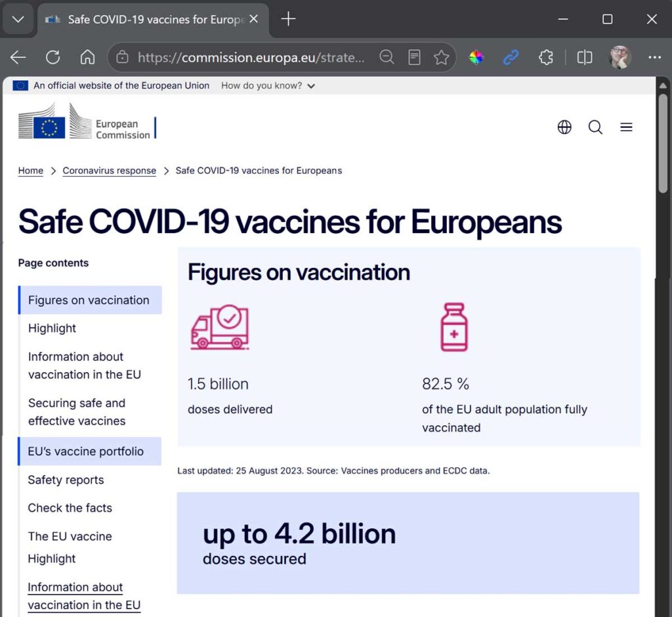This screenshot has height=617, width=672.
Task: Click the scrollbar up arrow
Action: click(x=663, y=85)
